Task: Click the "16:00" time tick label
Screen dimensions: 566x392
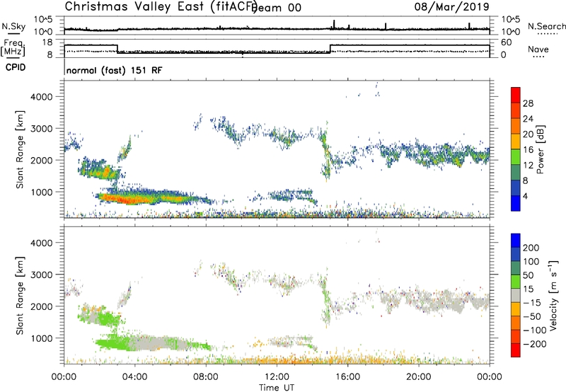Action: (x=347, y=377)
